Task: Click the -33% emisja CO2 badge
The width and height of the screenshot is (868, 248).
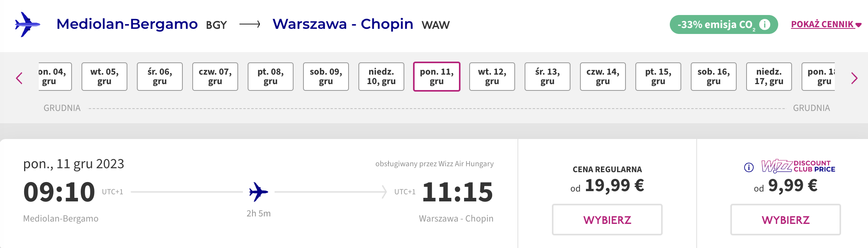Action: pos(724,24)
